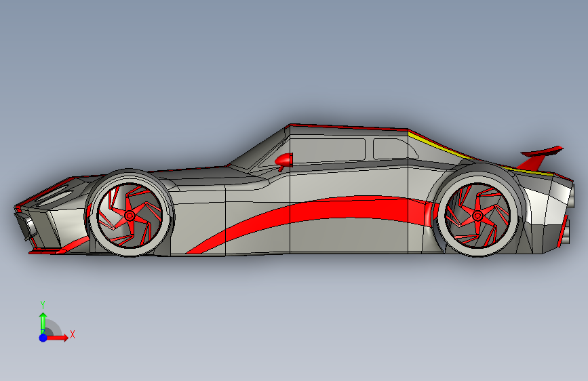588x381 pixels.
Task: Select the large front side window
Action: pyautogui.click(x=327, y=151)
